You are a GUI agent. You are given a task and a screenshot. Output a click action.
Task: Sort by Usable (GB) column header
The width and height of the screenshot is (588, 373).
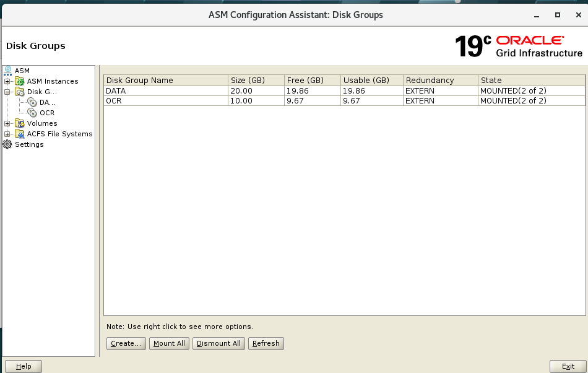pos(372,81)
